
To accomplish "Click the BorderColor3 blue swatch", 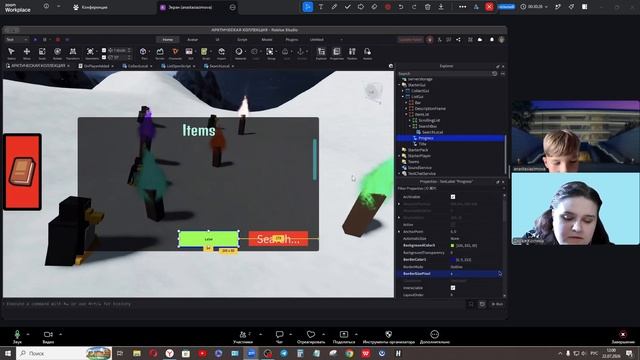I will [452, 260].
